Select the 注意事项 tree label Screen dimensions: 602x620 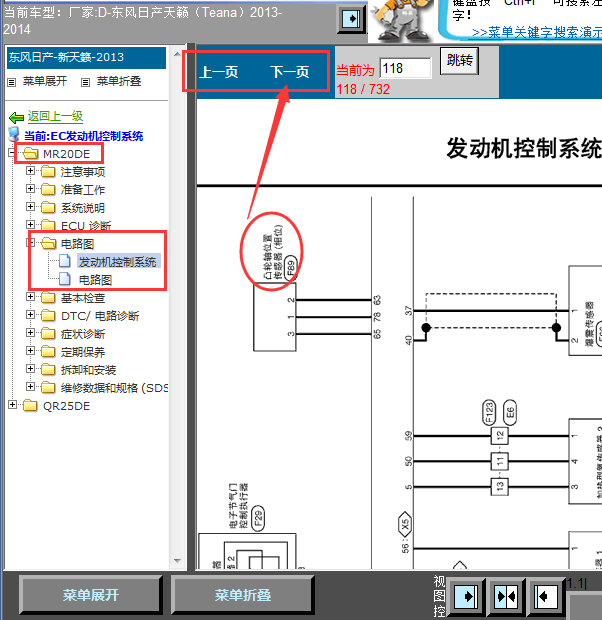point(83,172)
